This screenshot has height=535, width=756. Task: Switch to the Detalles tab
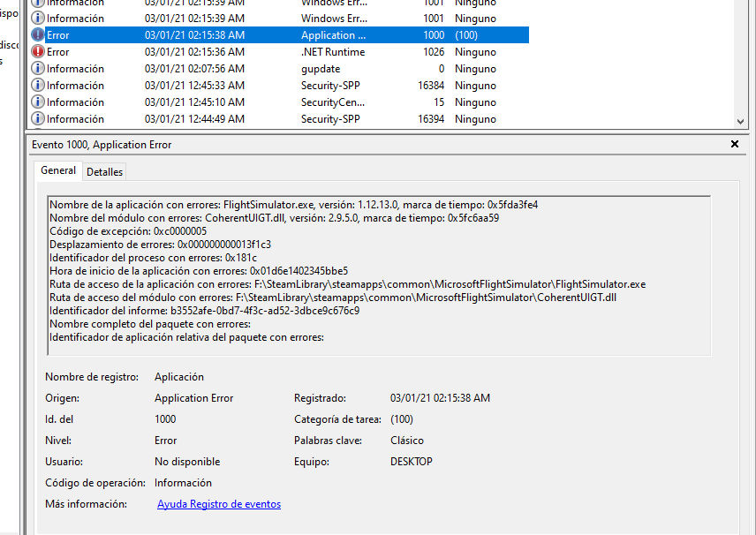pos(104,172)
